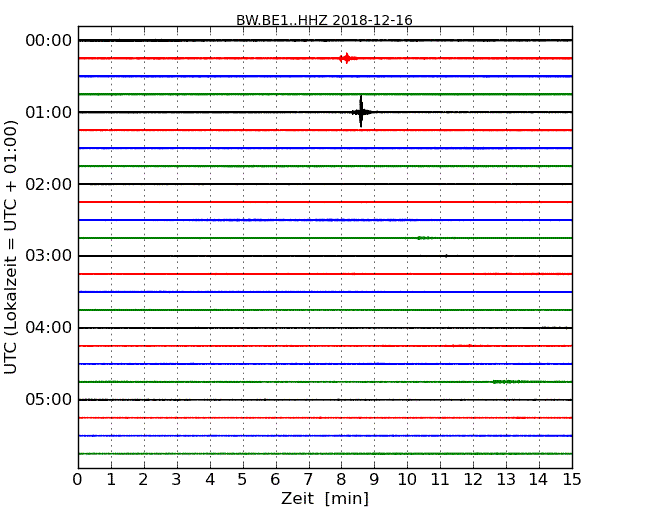650x520 pixels.
Task: Click x-axis tick label 0
Action: tap(78, 479)
